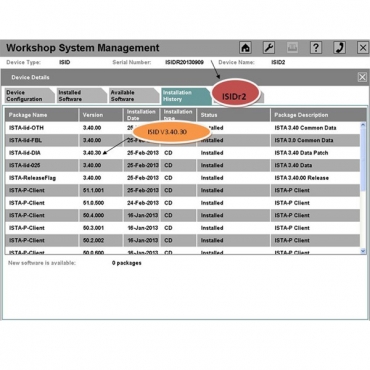Click ISTA 3.40.00 Release description
Image resolution: width=370 pixels, height=370 pixels.
[x=302, y=178]
